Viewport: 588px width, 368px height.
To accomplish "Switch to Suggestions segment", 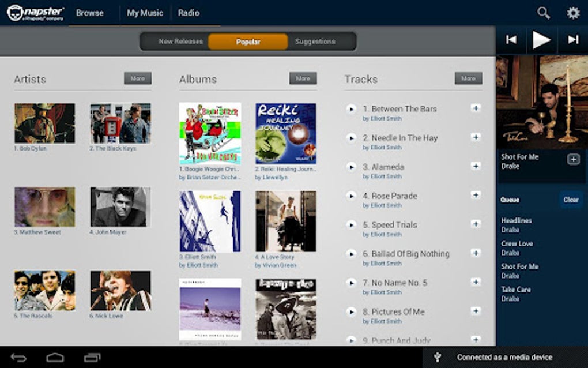I will (315, 42).
